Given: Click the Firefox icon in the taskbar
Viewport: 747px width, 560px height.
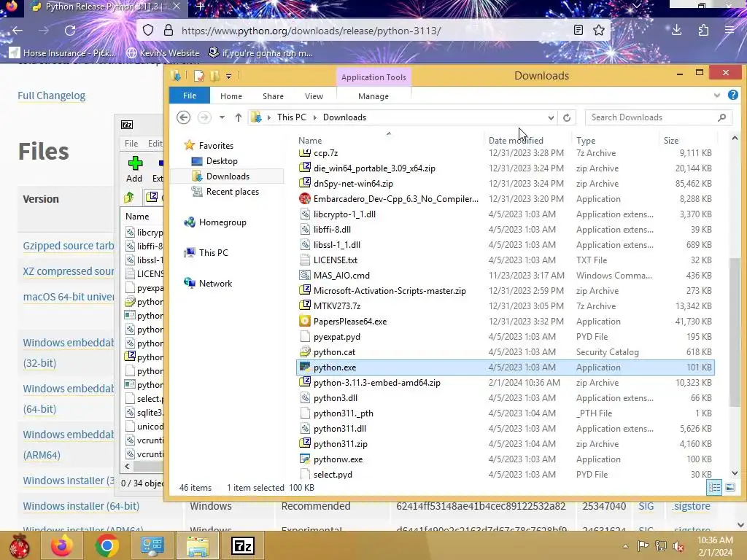Looking at the screenshot, I should (x=62, y=545).
